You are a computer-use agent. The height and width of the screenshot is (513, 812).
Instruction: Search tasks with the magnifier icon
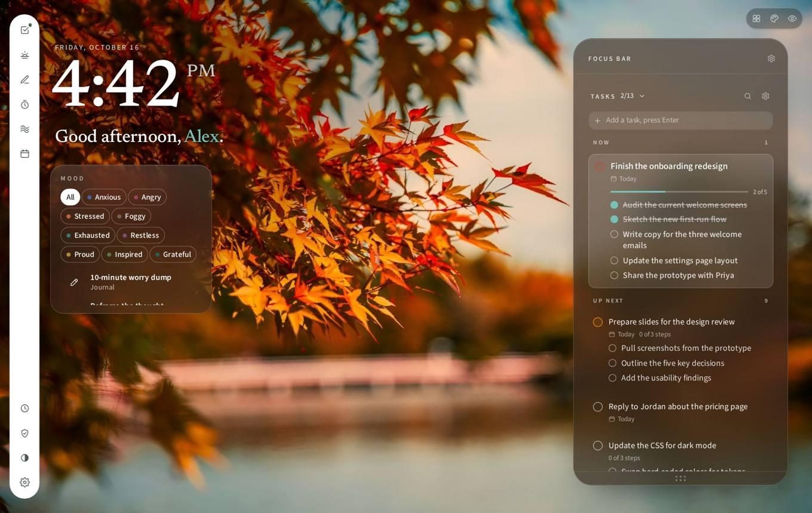click(x=748, y=96)
